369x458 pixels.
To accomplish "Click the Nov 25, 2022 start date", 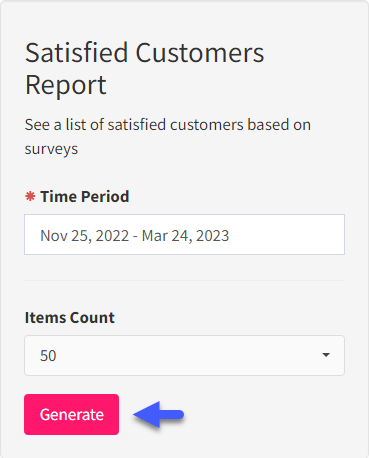I will tap(85, 236).
